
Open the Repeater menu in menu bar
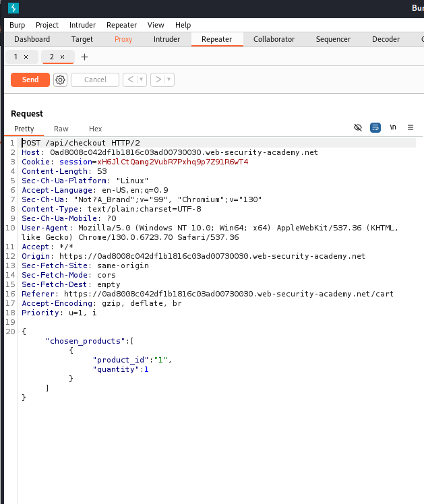[x=121, y=25]
